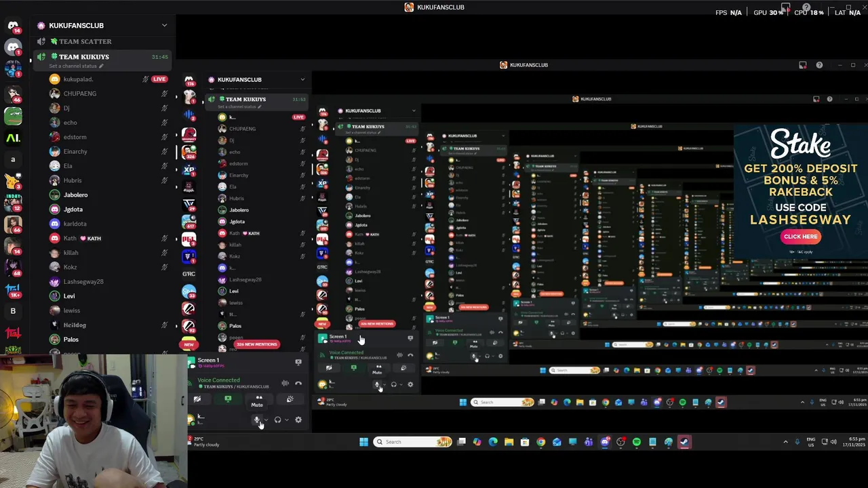Viewport: 868px width, 488px height.
Task: Open the AI. server icon
Action: 13,138
